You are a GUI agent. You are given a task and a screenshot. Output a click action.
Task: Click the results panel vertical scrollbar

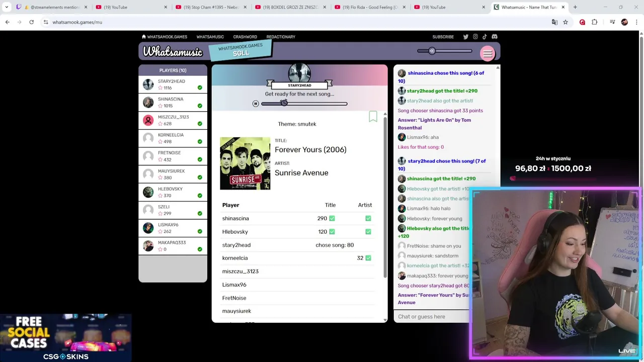point(385,199)
